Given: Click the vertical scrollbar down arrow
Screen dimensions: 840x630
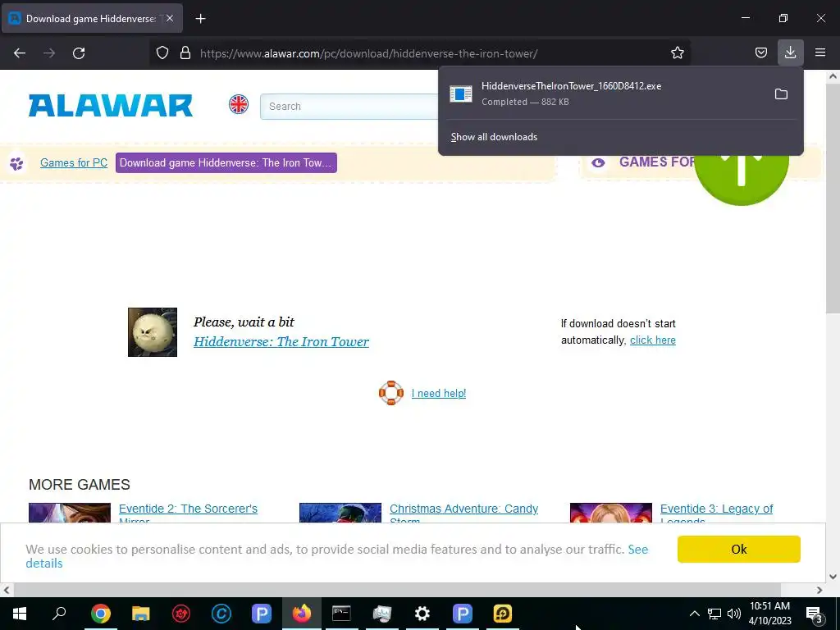Looking at the screenshot, I should tap(833, 577).
